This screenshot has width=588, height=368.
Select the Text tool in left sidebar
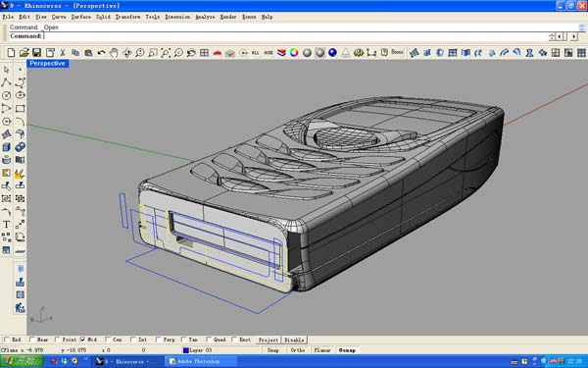(7, 224)
